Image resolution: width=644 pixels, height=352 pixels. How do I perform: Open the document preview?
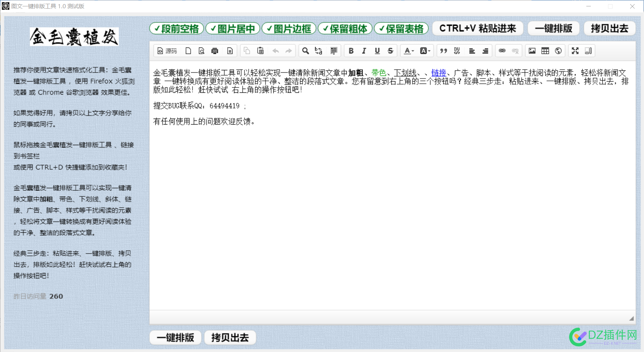tap(201, 51)
